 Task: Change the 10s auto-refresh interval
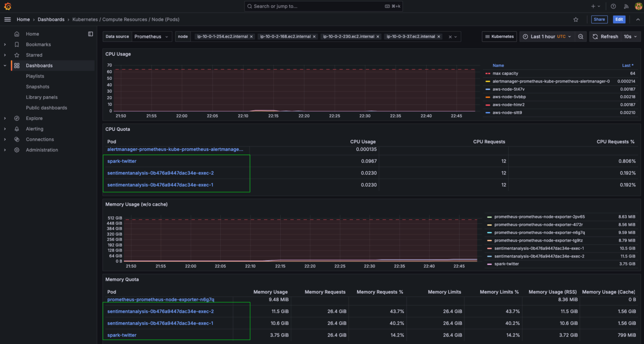point(631,36)
